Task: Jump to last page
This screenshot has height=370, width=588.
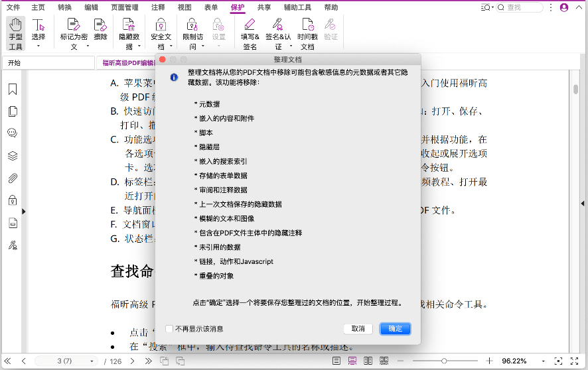Action: [149, 361]
